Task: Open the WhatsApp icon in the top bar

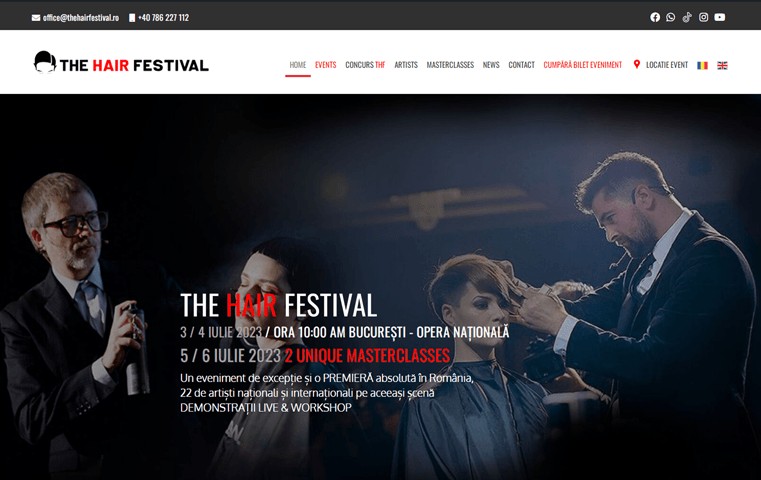Action: click(670, 17)
